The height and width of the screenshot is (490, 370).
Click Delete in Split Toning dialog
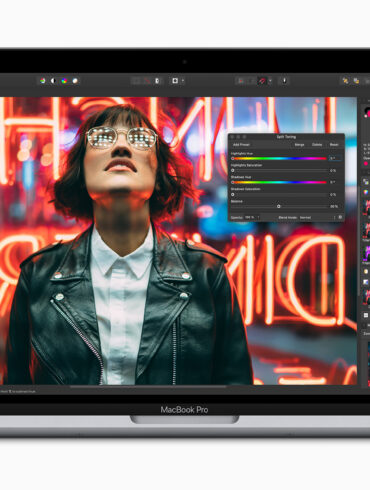pyautogui.click(x=317, y=145)
